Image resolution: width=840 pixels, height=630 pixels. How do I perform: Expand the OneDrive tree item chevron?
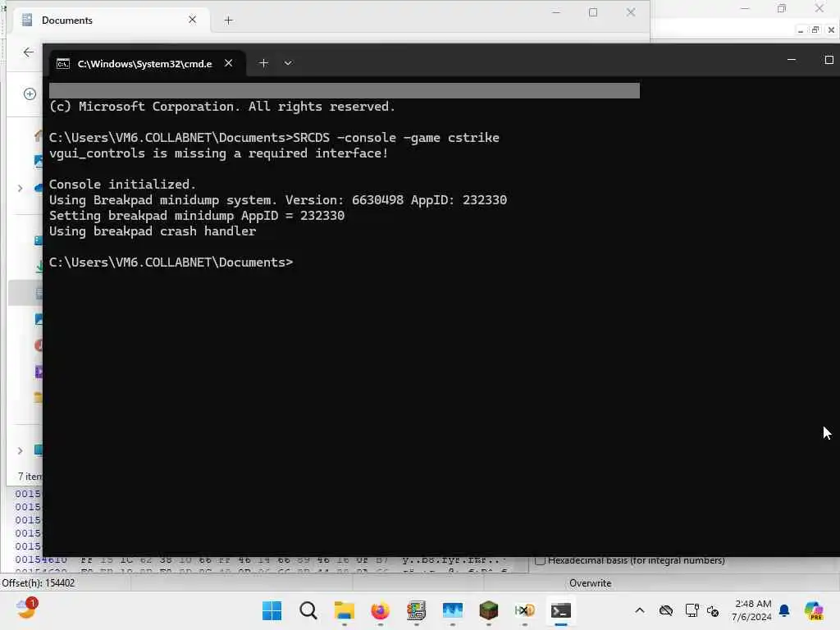(21, 188)
